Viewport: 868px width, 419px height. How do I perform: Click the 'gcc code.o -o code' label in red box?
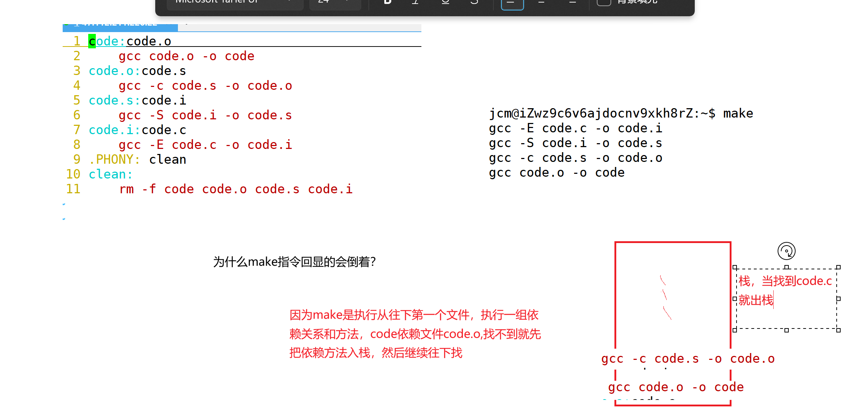click(676, 387)
